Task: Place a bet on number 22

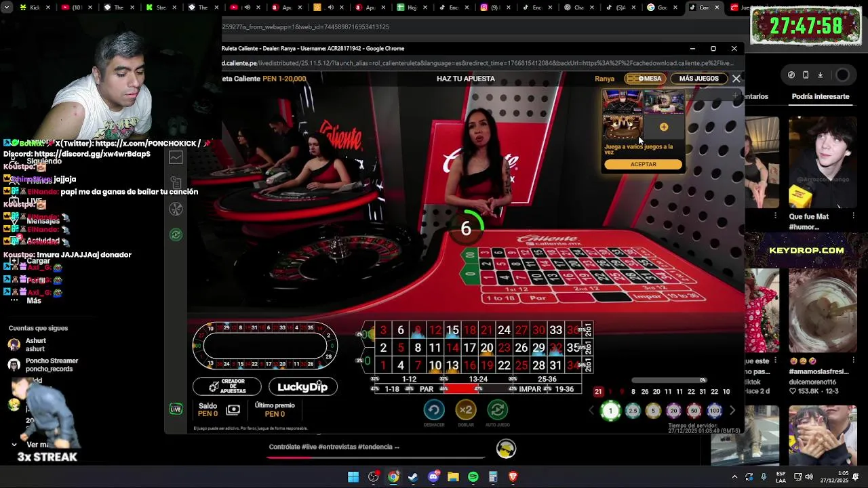Action: pyautogui.click(x=504, y=365)
